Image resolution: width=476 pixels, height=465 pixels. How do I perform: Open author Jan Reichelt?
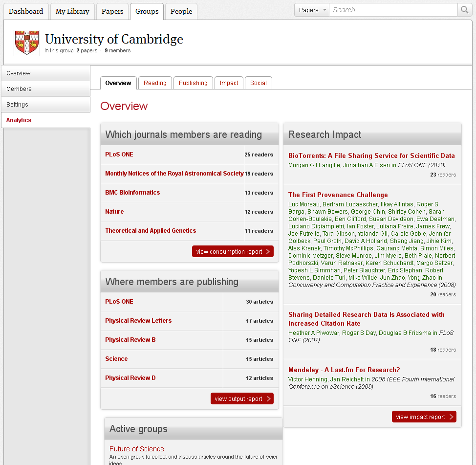click(x=347, y=379)
